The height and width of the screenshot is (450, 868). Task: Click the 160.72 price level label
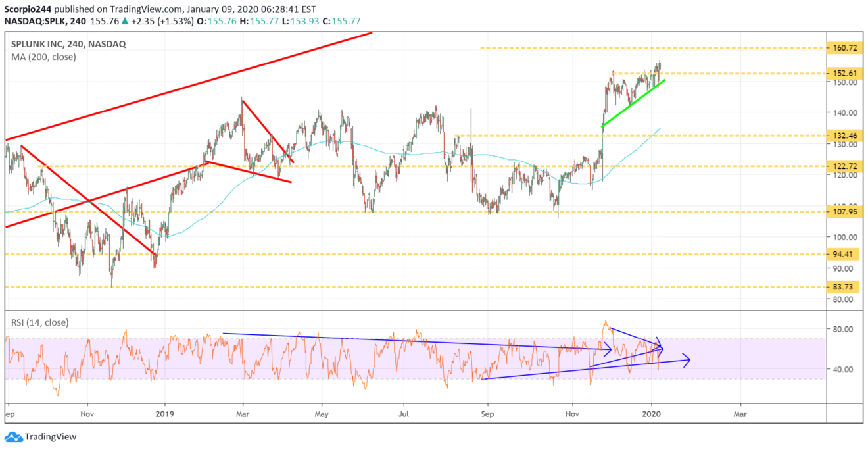tap(844, 48)
